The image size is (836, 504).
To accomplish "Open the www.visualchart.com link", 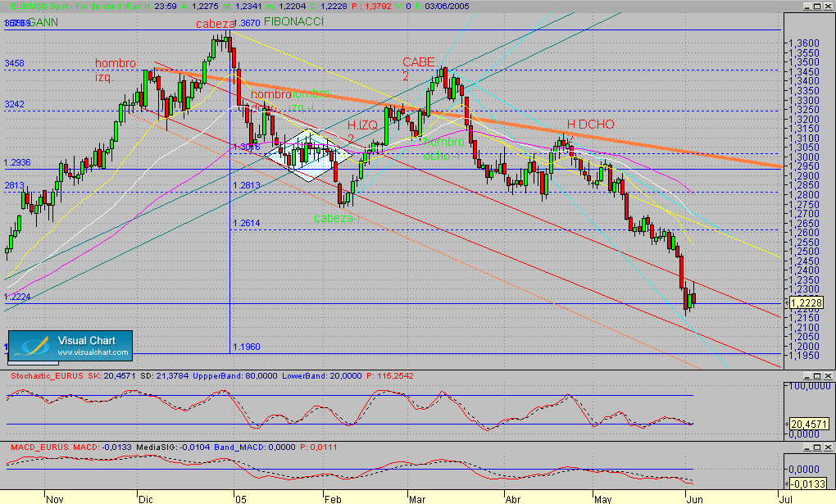I will click(x=93, y=352).
